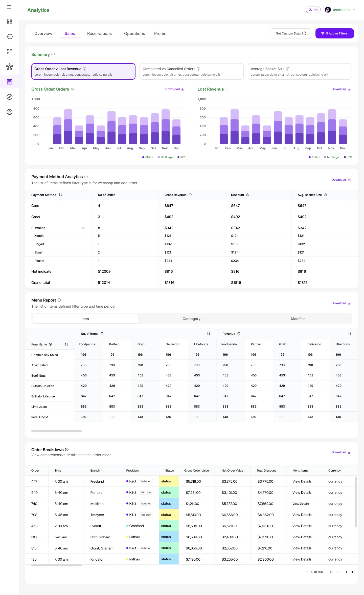Switch to the Promo tab
The width and height of the screenshot is (364, 595).
click(x=160, y=33)
